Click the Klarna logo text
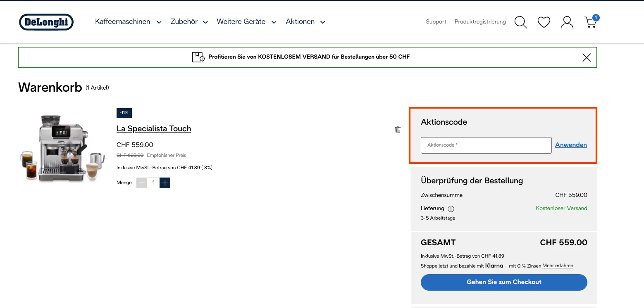The width and height of the screenshot is (644, 308). 494,265
